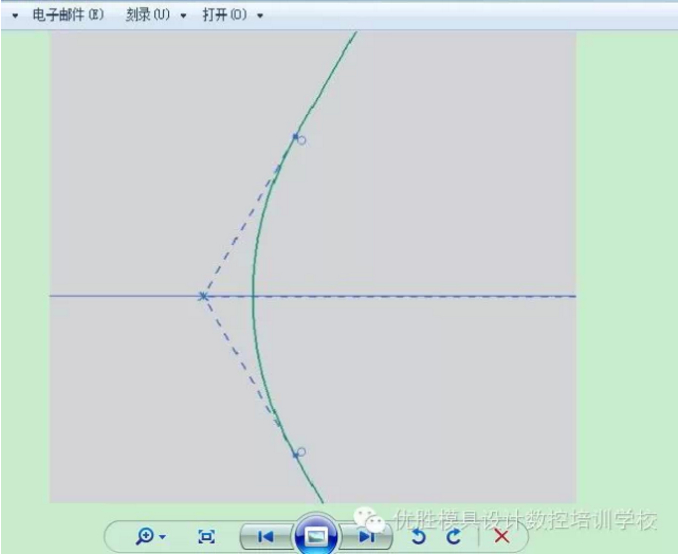Expand the leftmost toolbar dropdown arrow
Viewport: 679px width, 555px height.
click(15, 16)
